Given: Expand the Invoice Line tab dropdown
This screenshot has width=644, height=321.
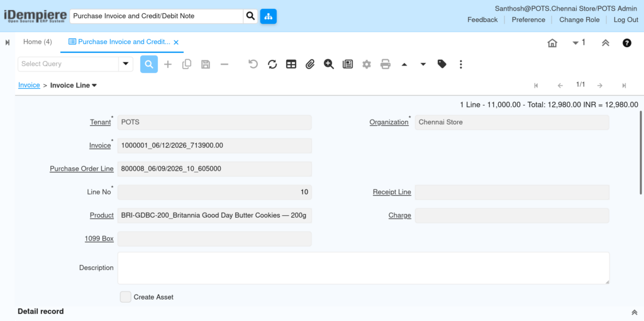Looking at the screenshot, I should (94, 86).
